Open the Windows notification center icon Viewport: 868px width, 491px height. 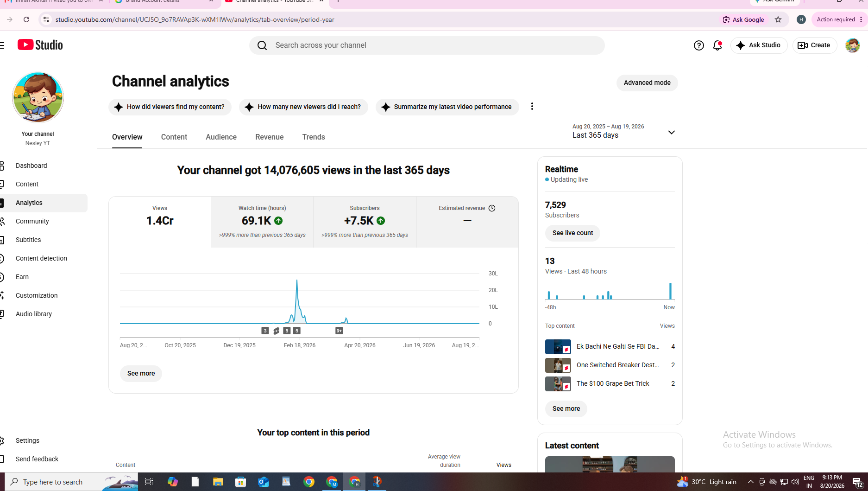tap(857, 482)
